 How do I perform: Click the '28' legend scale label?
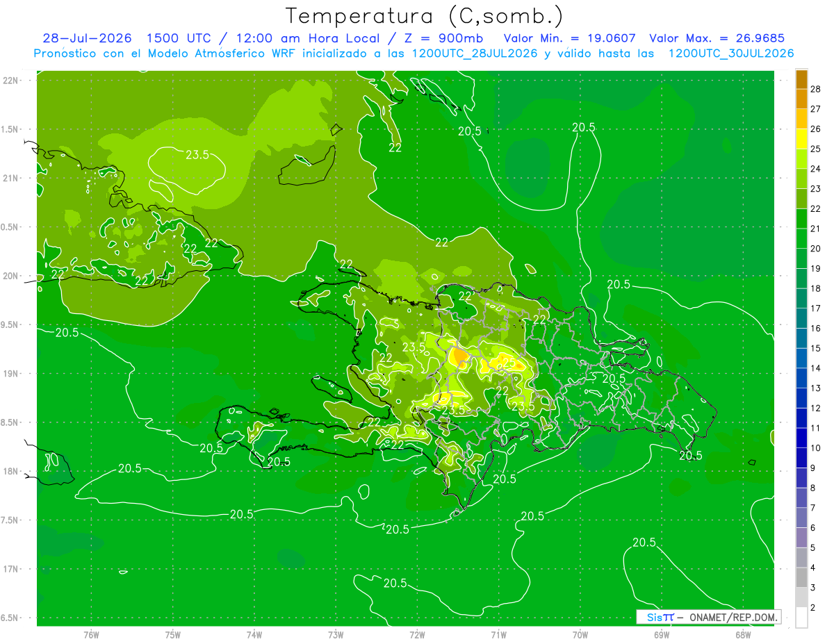(x=816, y=89)
